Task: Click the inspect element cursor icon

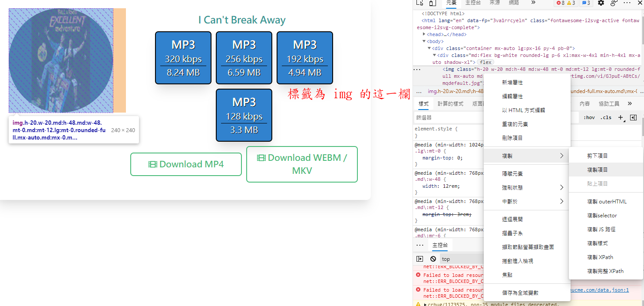Action: [x=419, y=3]
